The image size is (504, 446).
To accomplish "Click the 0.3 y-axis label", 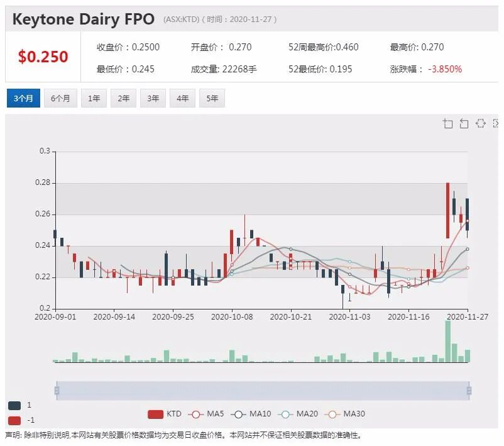I will click(x=45, y=151).
